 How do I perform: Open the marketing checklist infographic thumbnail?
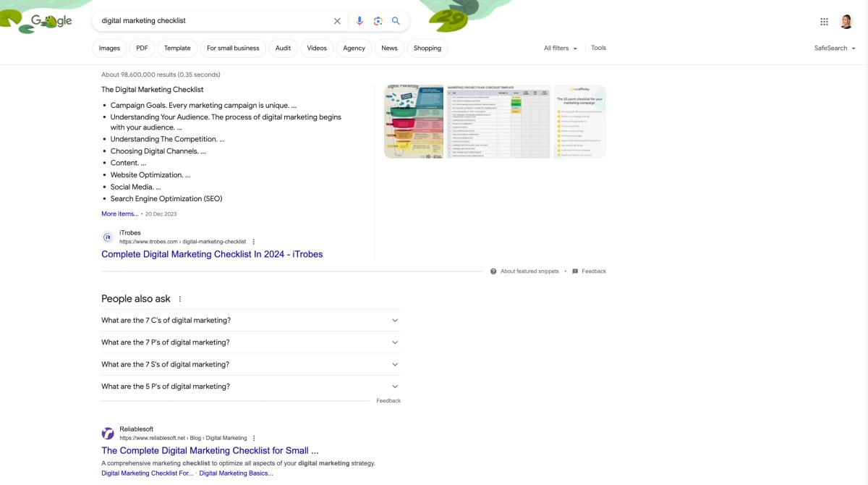(413, 121)
